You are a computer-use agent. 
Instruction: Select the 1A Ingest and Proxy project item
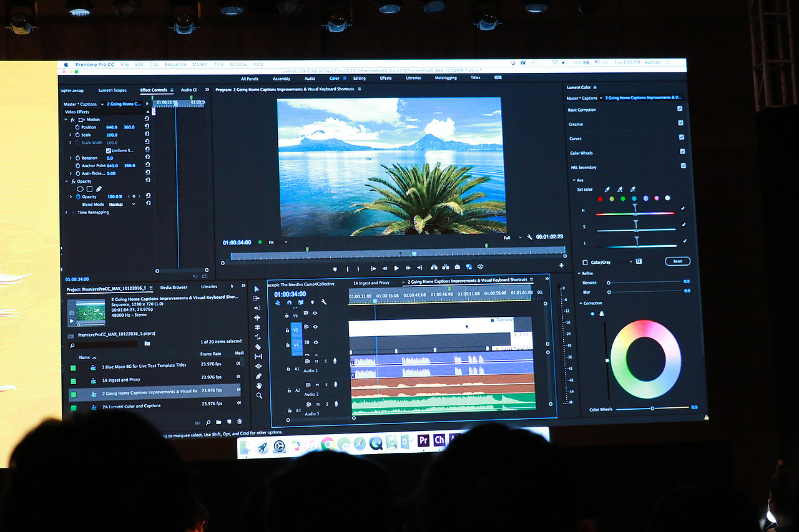(x=122, y=379)
